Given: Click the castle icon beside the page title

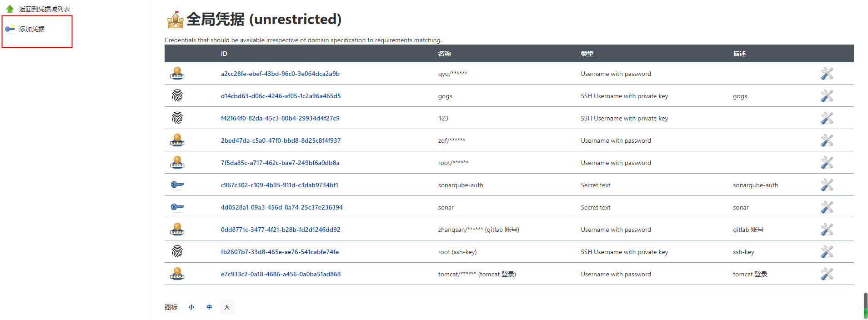Looking at the screenshot, I should pos(176,20).
